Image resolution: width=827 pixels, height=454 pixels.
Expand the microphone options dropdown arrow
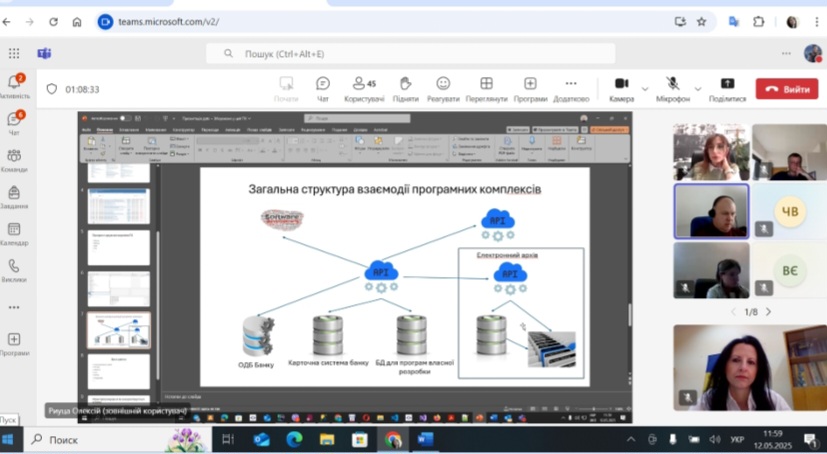tap(697, 88)
